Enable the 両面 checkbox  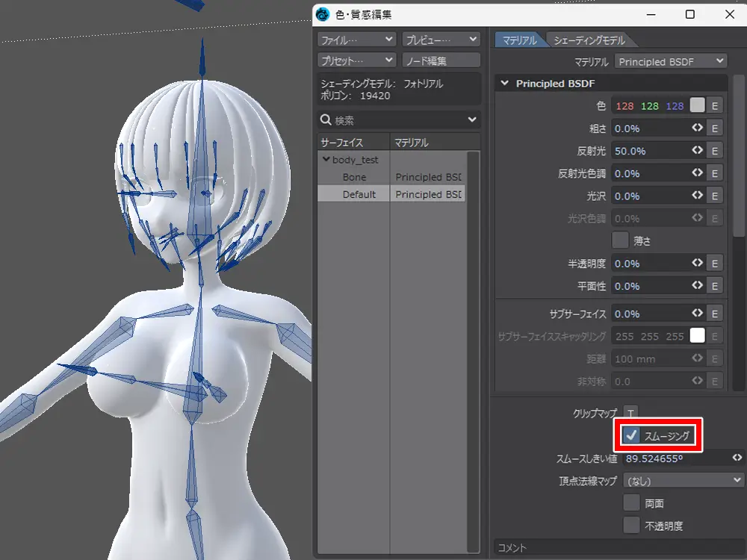click(x=632, y=503)
